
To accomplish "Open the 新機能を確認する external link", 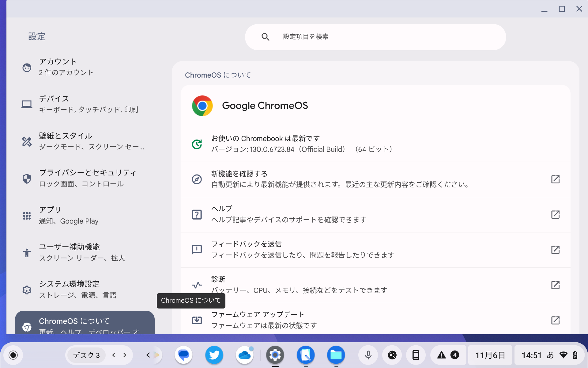I will point(556,179).
